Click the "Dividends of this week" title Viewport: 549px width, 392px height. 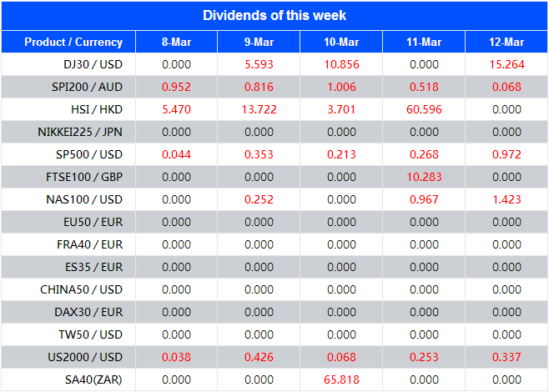click(x=274, y=15)
